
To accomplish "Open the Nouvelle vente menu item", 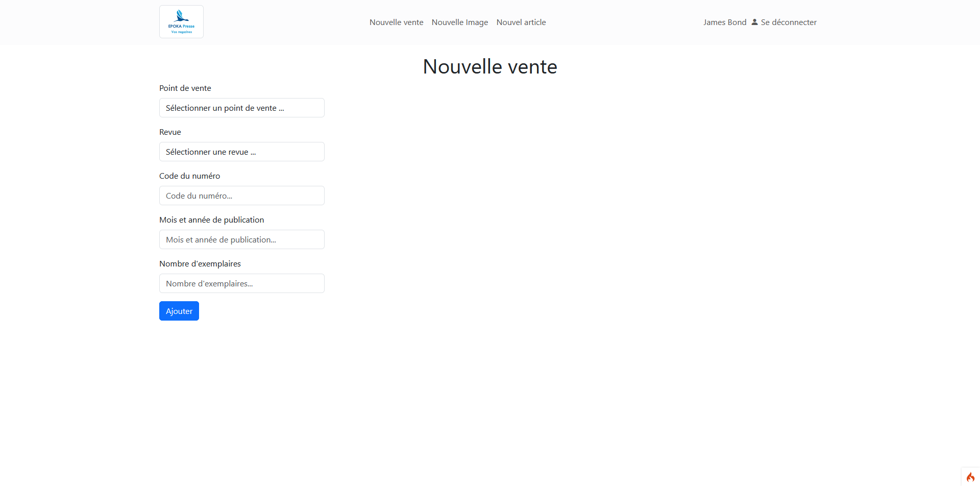I will tap(397, 22).
